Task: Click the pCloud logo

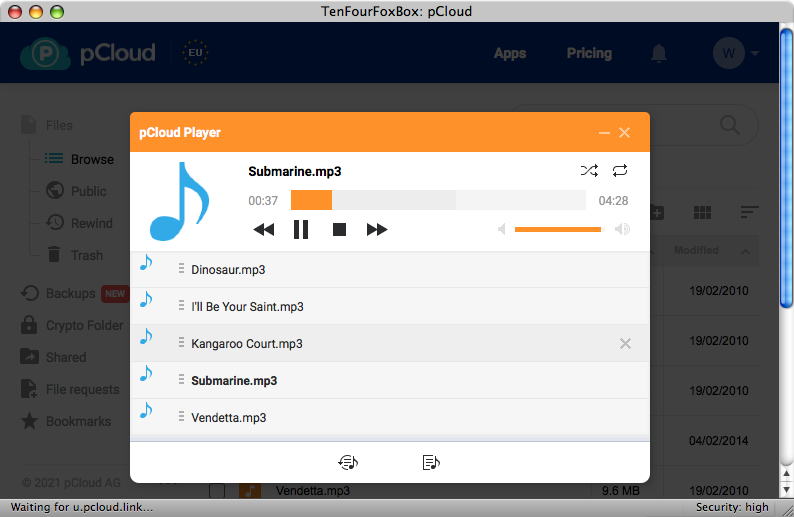Action: (x=88, y=53)
